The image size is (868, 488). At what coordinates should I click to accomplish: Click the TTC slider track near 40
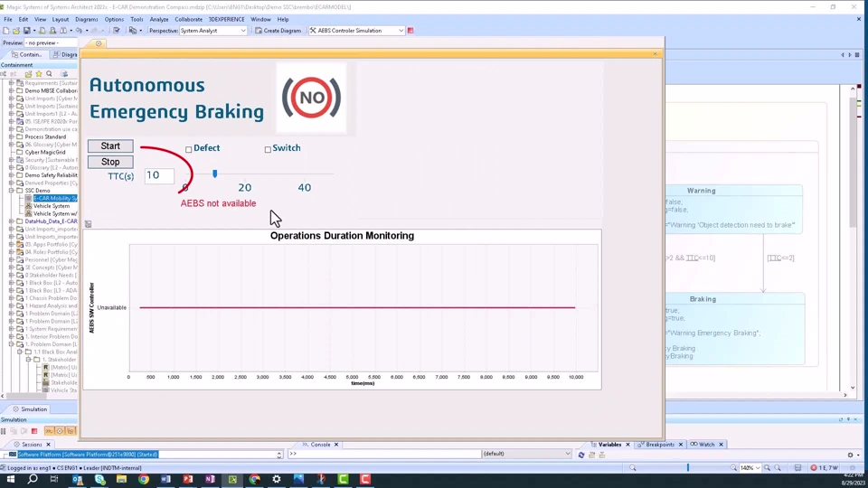[x=305, y=174]
